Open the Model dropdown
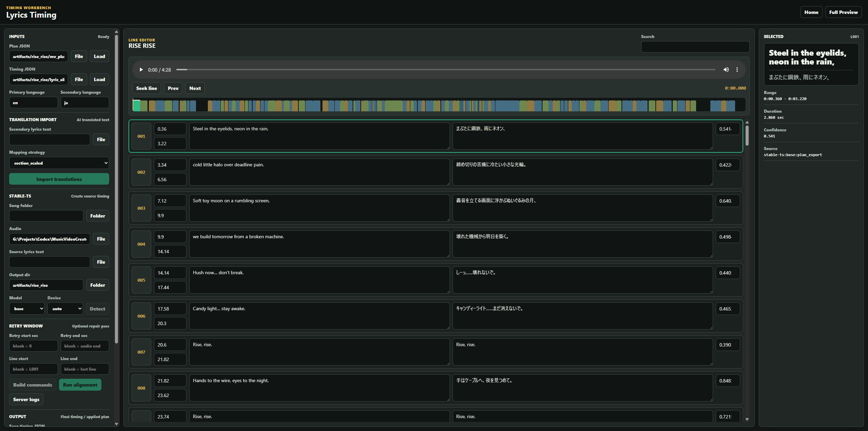 27,309
